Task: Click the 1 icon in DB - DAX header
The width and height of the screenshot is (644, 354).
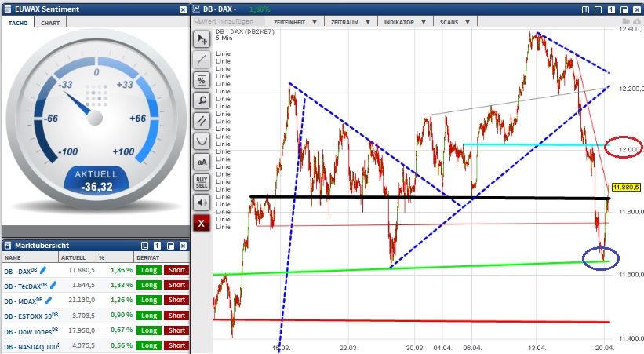Action: coord(611,9)
